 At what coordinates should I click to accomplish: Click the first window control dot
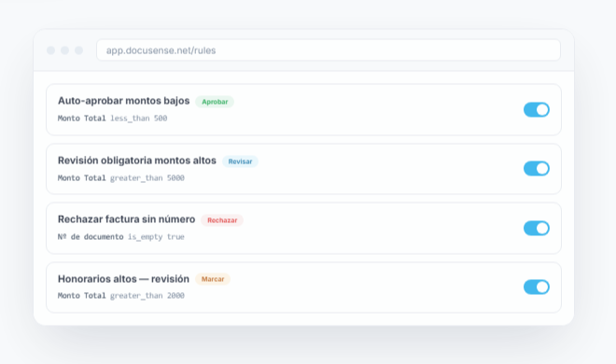pos(50,50)
